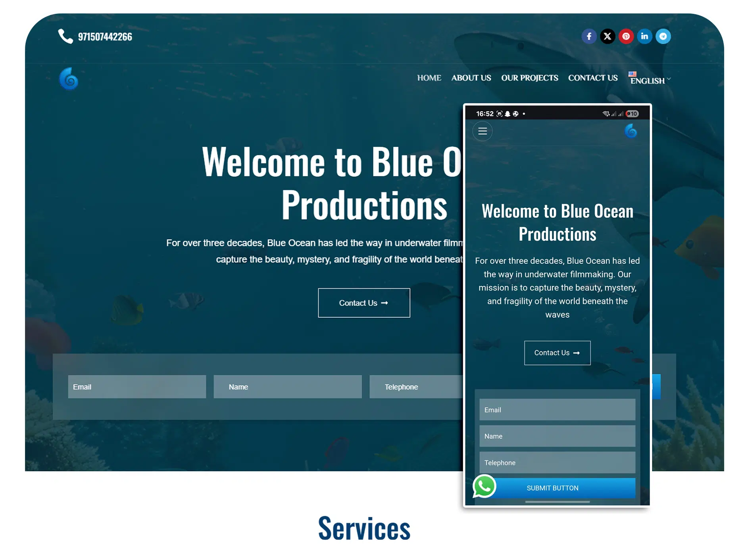The image size is (746, 560).
Task: Click the Telegram social icon
Action: [x=663, y=36]
